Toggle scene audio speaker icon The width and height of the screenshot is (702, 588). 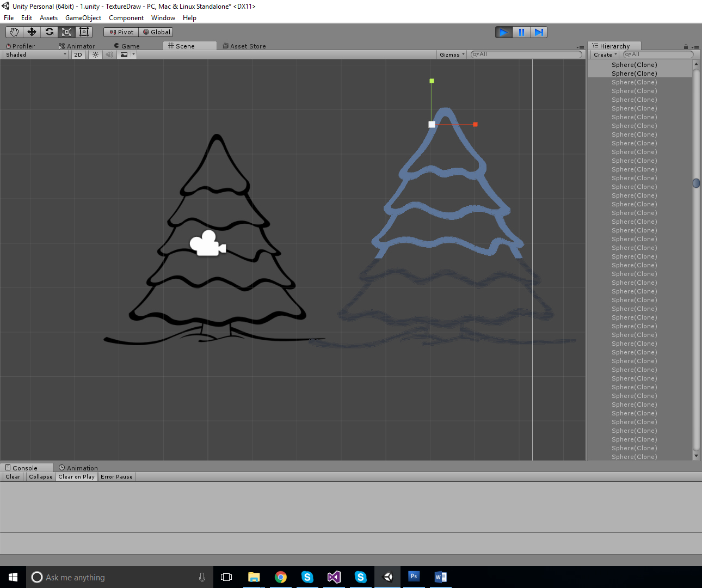109,54
